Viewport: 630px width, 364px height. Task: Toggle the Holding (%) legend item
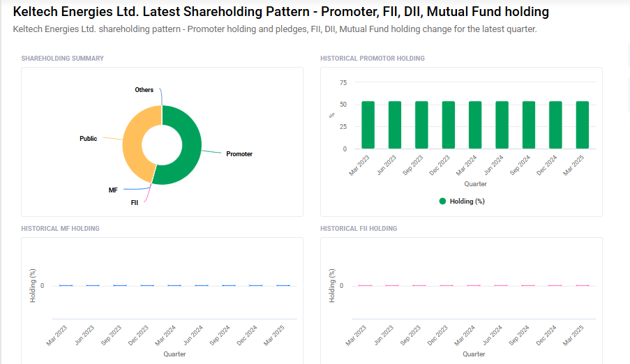pos(462,202)
